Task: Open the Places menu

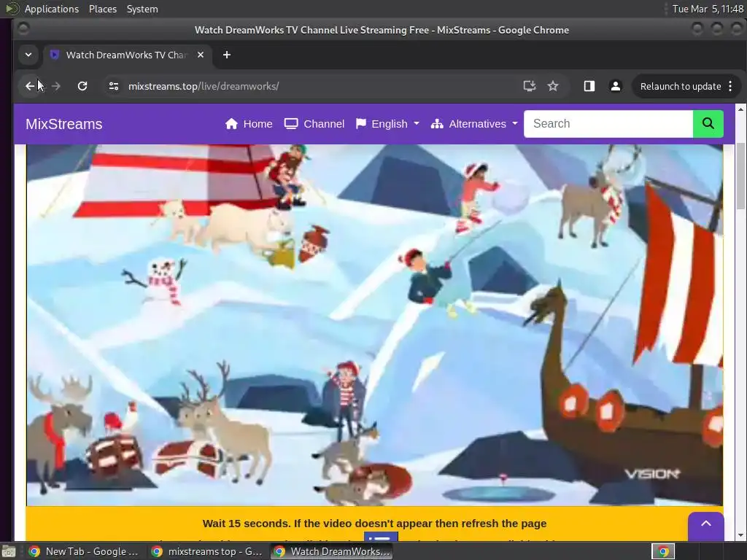Action: 103,9
